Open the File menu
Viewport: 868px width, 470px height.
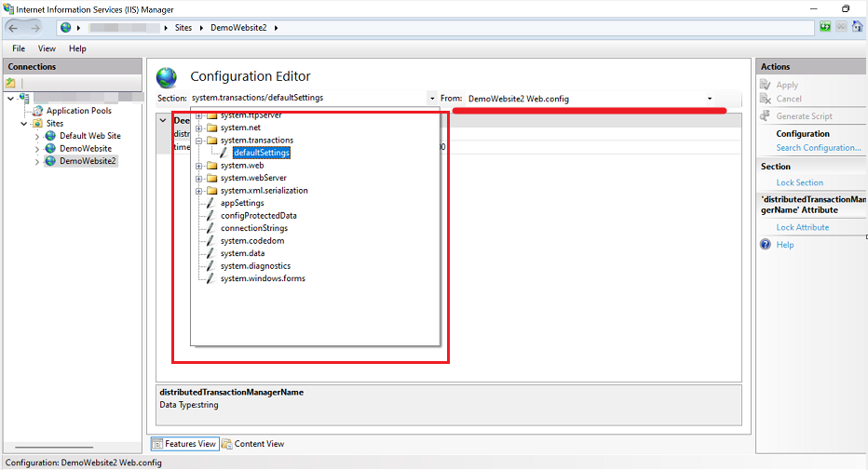point(19,48)
